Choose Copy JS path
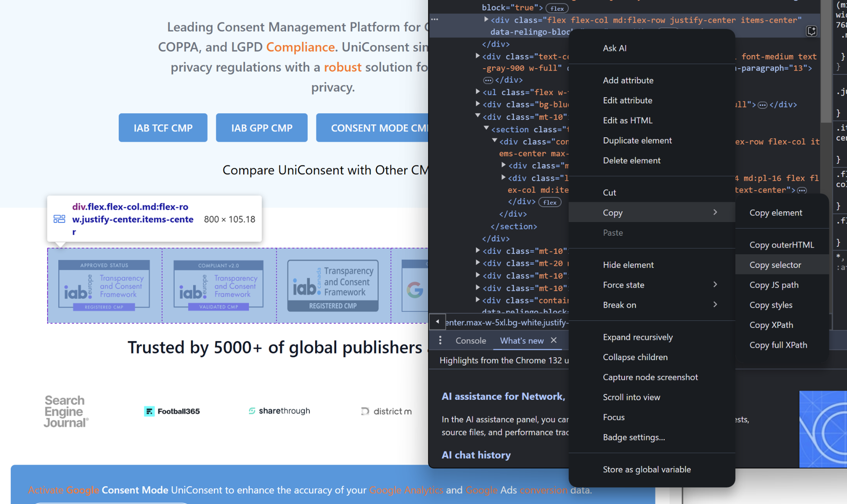Image resolution: width=847 pixels, height=504 pixels. coord(782,285)
